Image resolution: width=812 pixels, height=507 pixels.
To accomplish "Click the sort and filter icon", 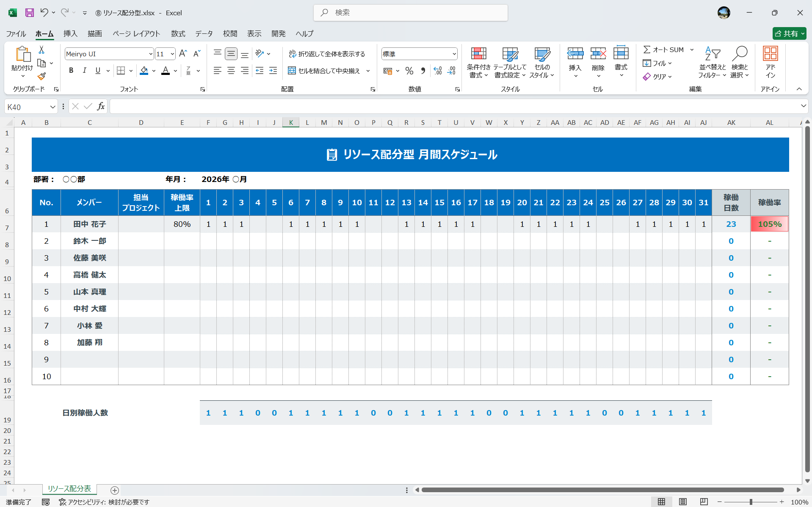I will [x=712, y=62].
